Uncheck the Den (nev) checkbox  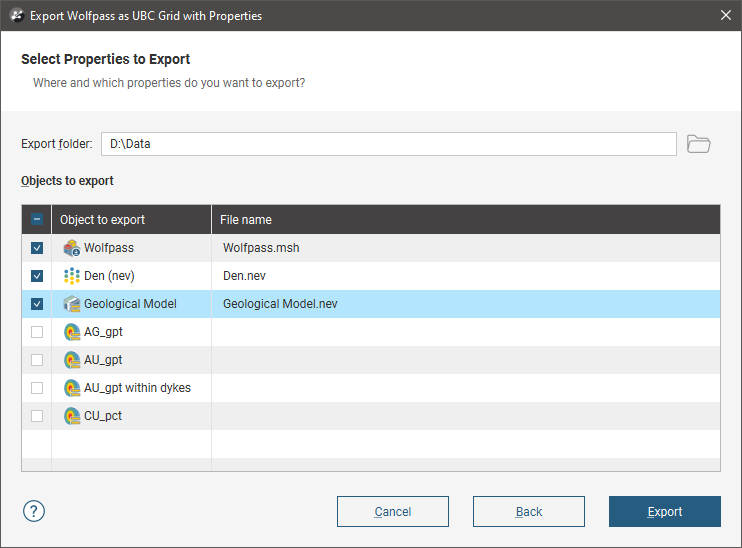click(37, 276)
